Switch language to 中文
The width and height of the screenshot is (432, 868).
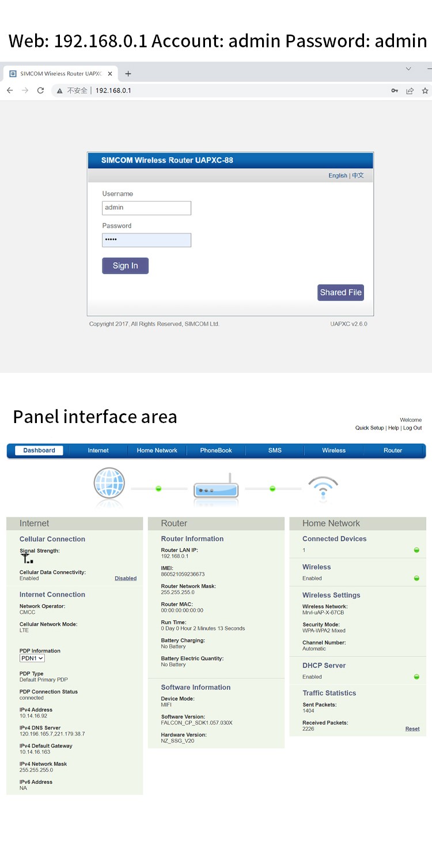(x=358, y=176)
